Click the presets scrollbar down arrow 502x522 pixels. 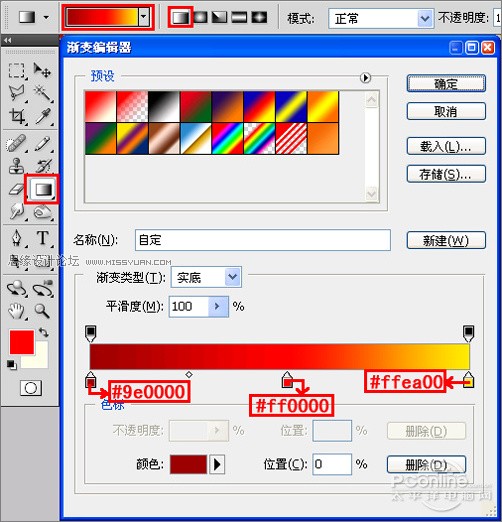[x=371, y=194]
